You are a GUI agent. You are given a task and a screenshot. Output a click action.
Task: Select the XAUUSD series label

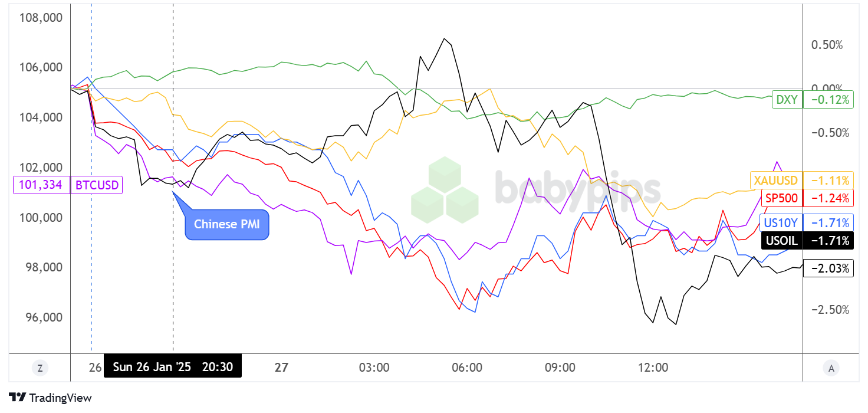775,180
